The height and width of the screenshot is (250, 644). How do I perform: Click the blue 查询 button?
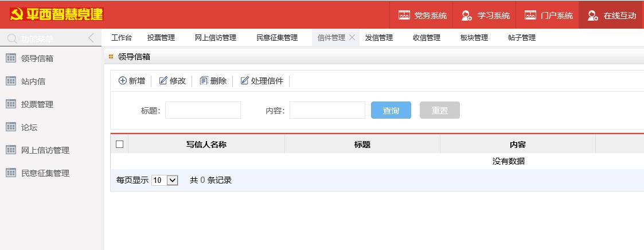pyautogui.click(x=391, y=110)
